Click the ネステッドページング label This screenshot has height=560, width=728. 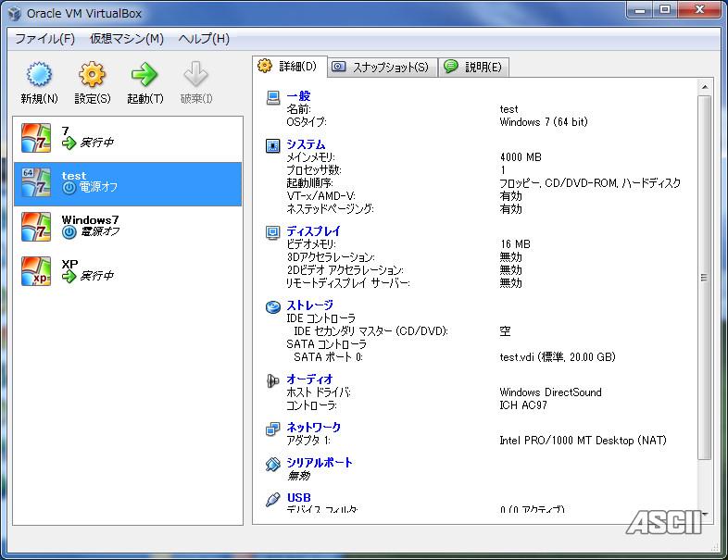(330, 209)
